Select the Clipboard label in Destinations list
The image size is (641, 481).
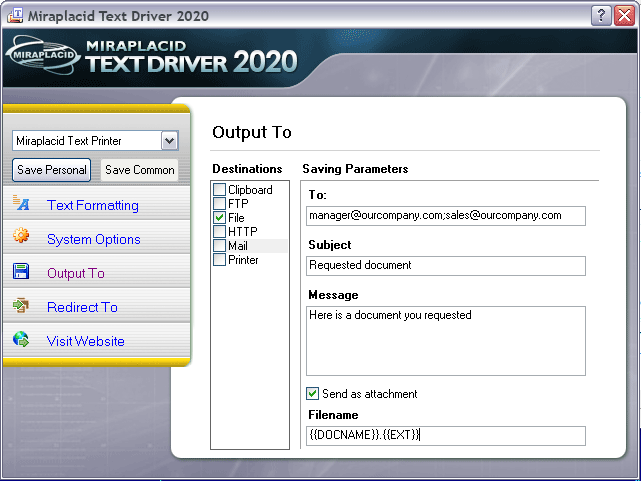point(250,190)
